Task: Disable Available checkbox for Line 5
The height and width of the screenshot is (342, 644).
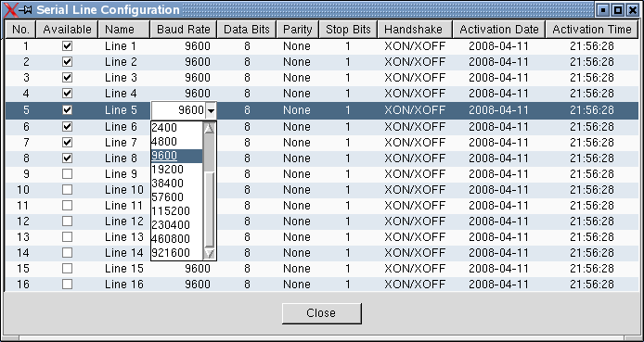Action: pyautogui.click(x=67, y=110)
